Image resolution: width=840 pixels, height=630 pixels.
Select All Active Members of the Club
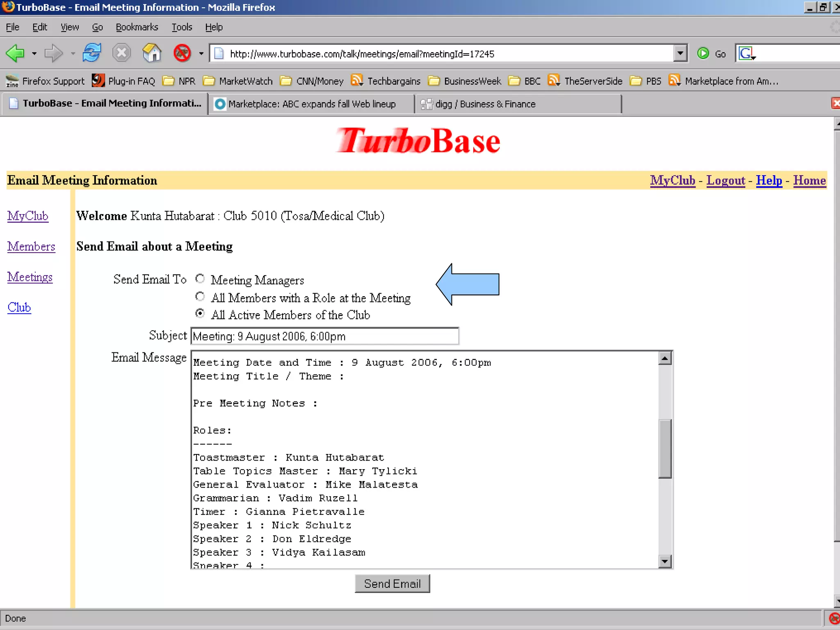(200, 314)
